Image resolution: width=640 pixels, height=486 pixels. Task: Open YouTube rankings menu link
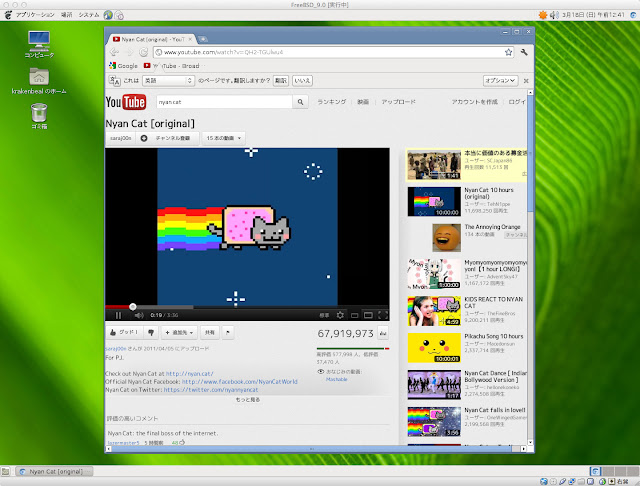point(331,102)
